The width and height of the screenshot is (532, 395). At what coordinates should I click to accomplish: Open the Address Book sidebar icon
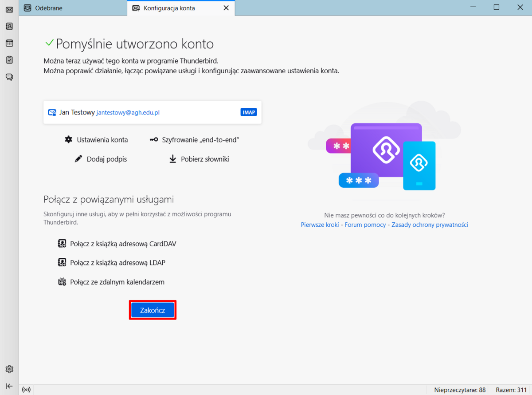tap(9, 26)
